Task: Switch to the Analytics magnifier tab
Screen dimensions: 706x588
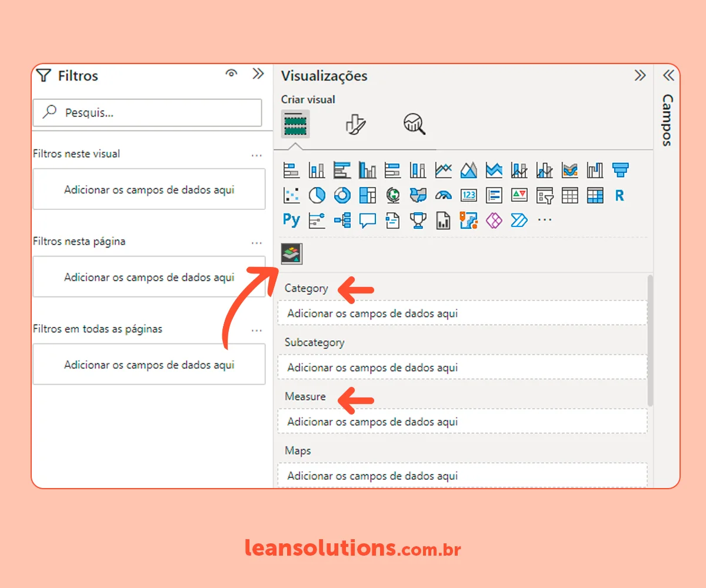Action: [414, 124]
